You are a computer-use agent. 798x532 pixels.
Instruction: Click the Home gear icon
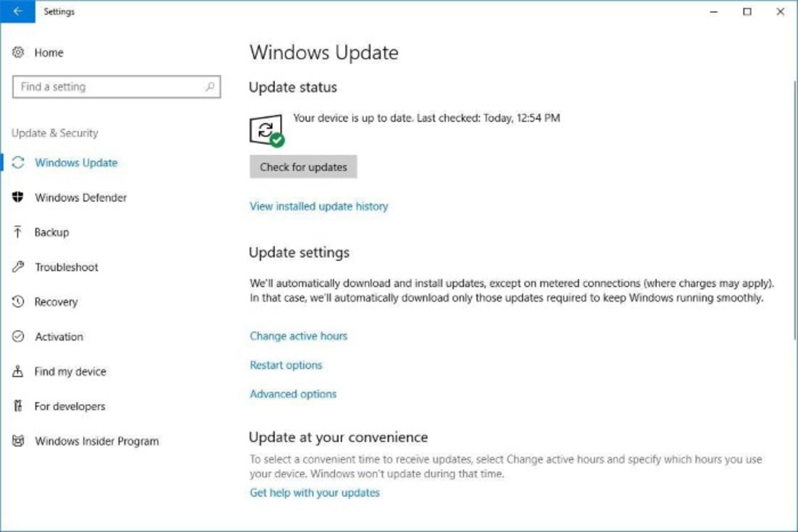pos(18,52)
